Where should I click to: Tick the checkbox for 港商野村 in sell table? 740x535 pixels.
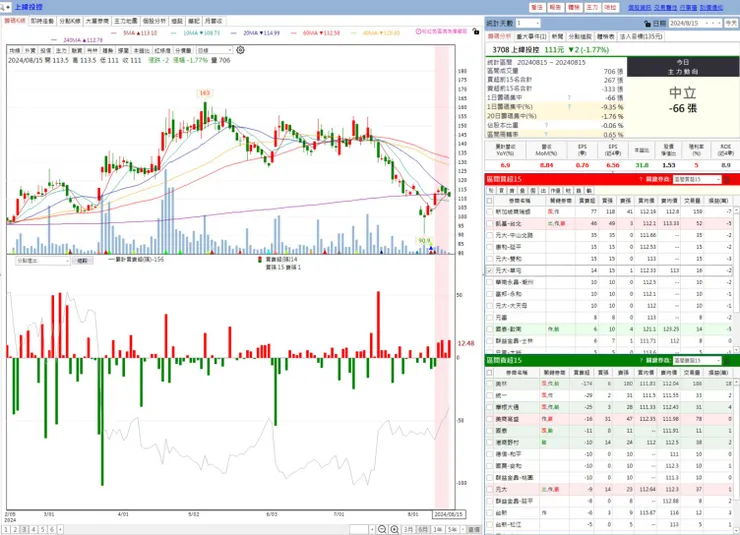tap(489, 443)
